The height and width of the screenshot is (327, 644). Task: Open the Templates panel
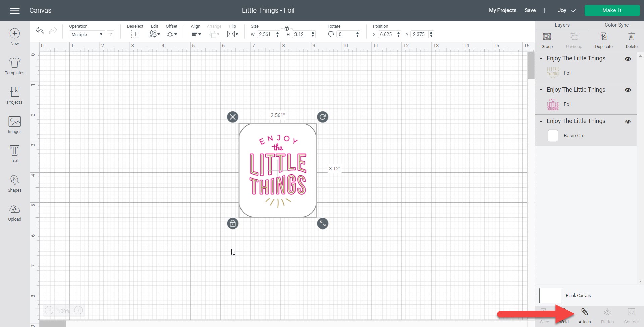click(x=14, y=66)
